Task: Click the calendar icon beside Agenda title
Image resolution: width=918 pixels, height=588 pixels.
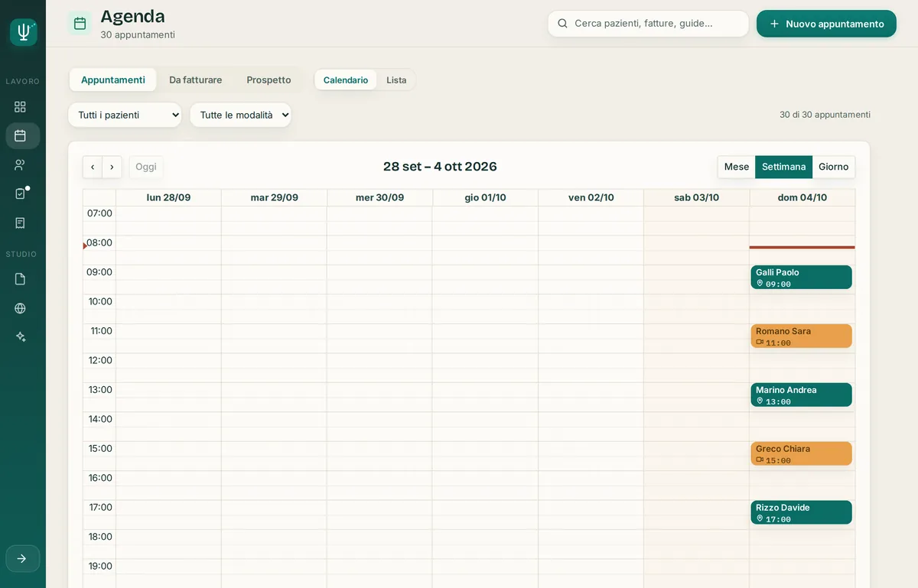Action: (x=80, y=24)
